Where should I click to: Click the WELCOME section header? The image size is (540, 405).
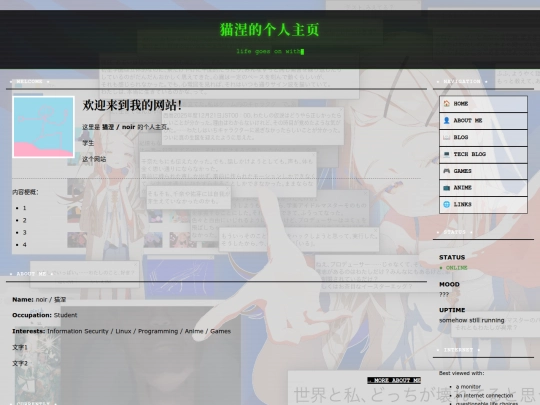click(29, 82)
